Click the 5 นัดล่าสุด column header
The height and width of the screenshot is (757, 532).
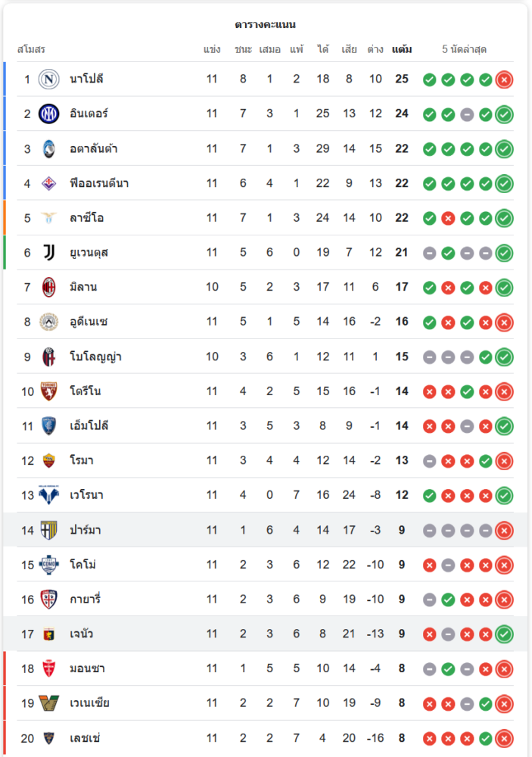tap(464, 49)
